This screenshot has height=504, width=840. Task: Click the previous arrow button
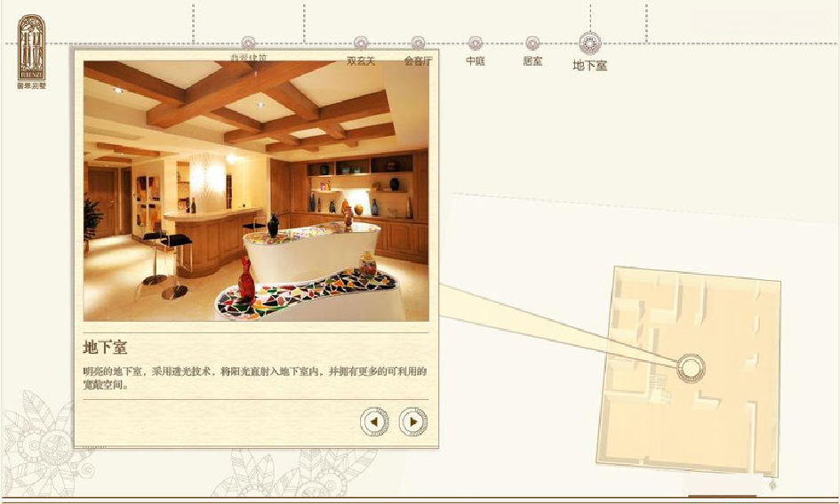coord(374,421)
